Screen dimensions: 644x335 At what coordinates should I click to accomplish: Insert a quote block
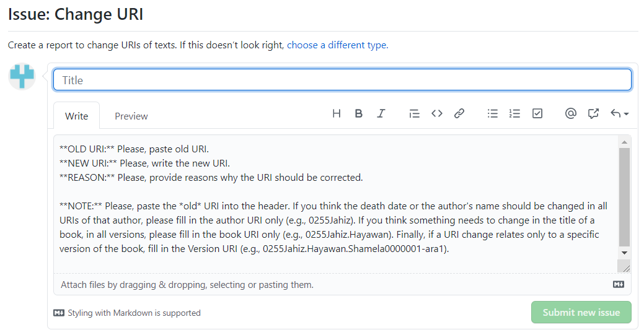click(x=414, y=113)
